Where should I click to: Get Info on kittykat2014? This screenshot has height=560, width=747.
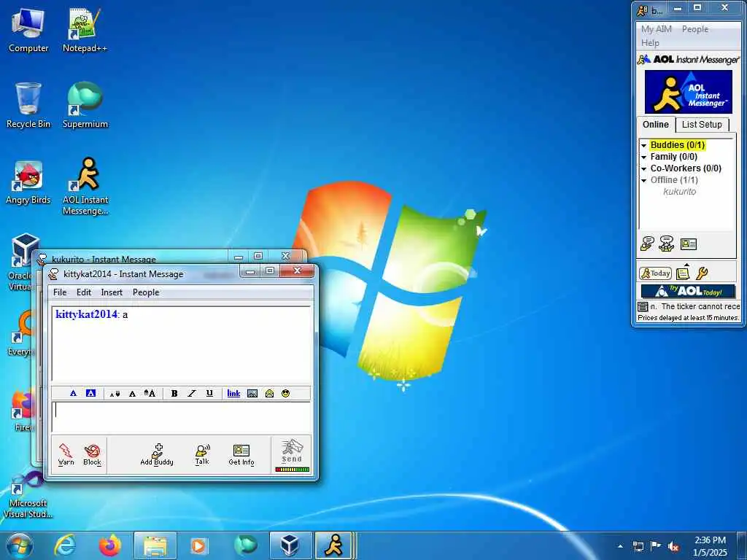click(x=241, y=454)
